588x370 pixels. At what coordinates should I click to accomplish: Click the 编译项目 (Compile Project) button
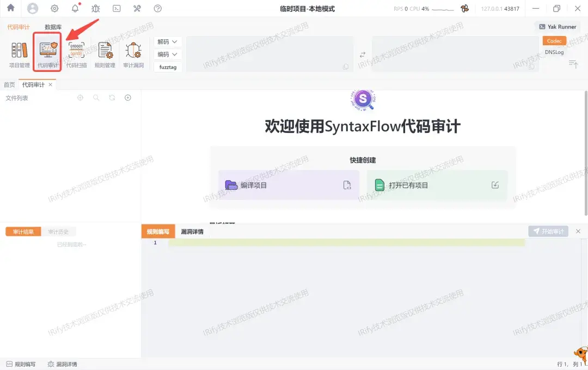[289, 185]
